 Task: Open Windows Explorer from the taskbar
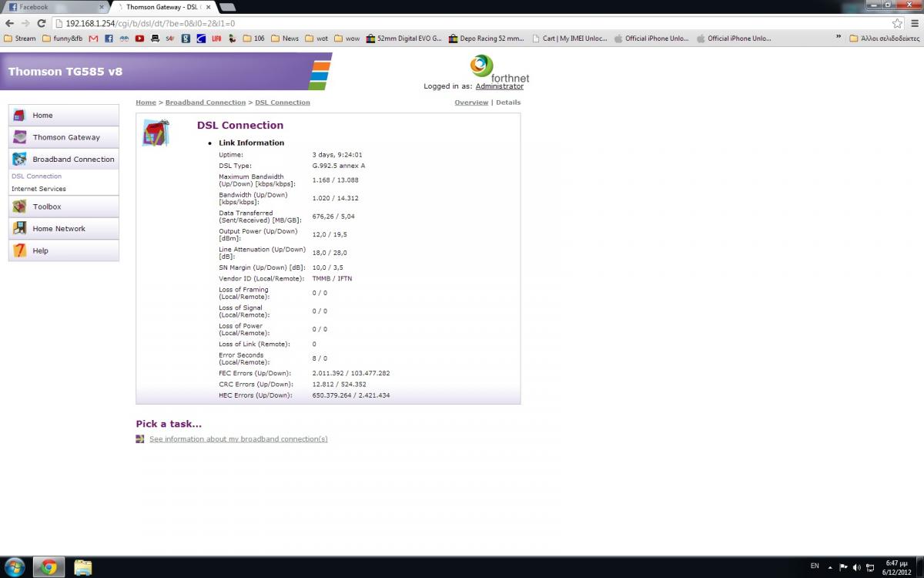pyautogui.click(x=82, y=567)
